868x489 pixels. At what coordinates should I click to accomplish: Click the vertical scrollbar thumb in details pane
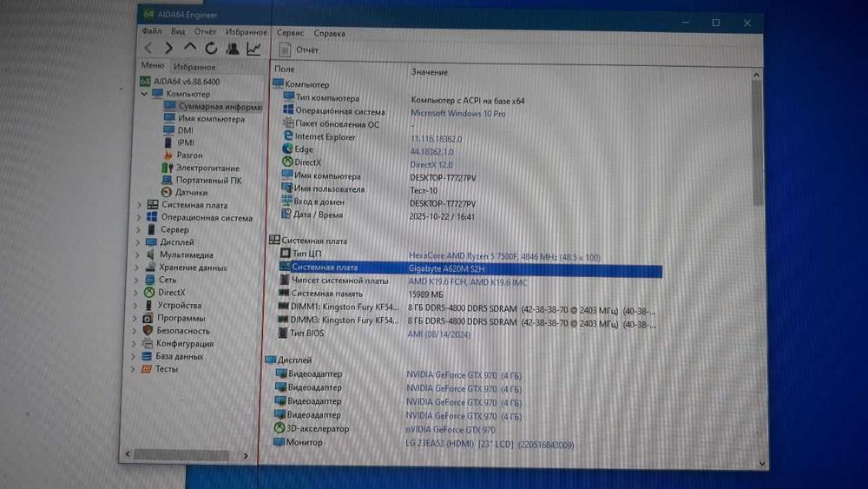pyautogui.click(x=757, y=143)
